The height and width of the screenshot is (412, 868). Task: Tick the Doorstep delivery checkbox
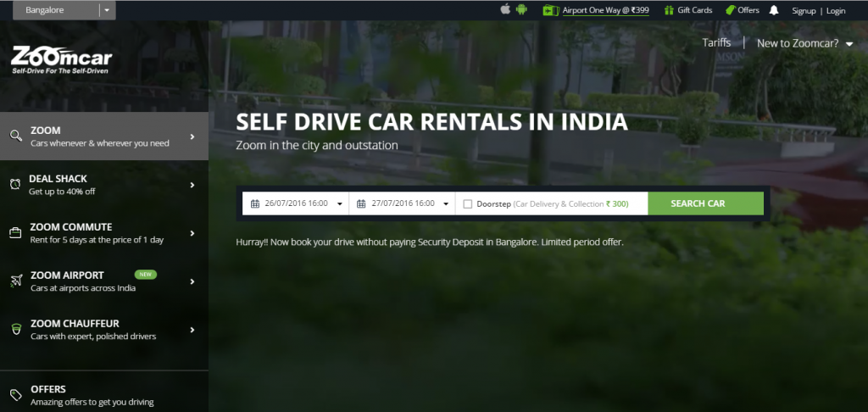click(467, 203)
